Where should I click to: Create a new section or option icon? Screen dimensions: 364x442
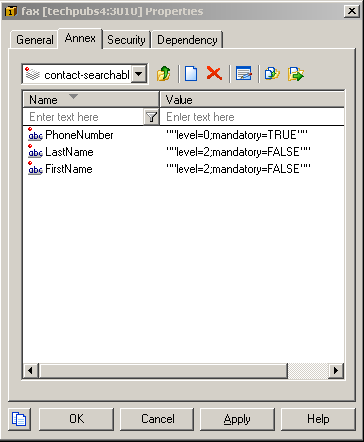191,74
